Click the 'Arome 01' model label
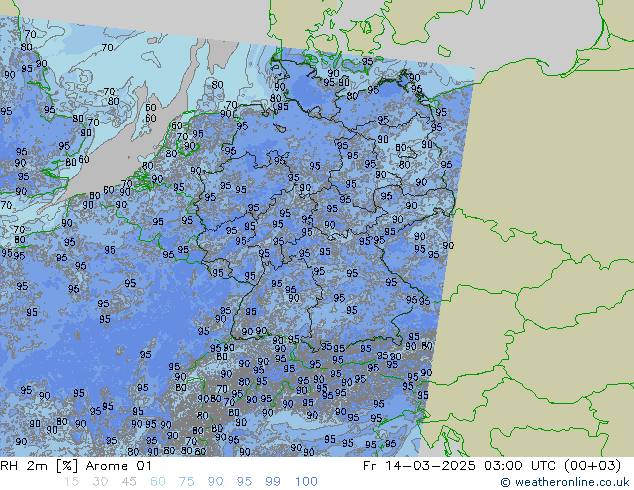Viewport: 634px width, 490px height. (x=118, y=466)
